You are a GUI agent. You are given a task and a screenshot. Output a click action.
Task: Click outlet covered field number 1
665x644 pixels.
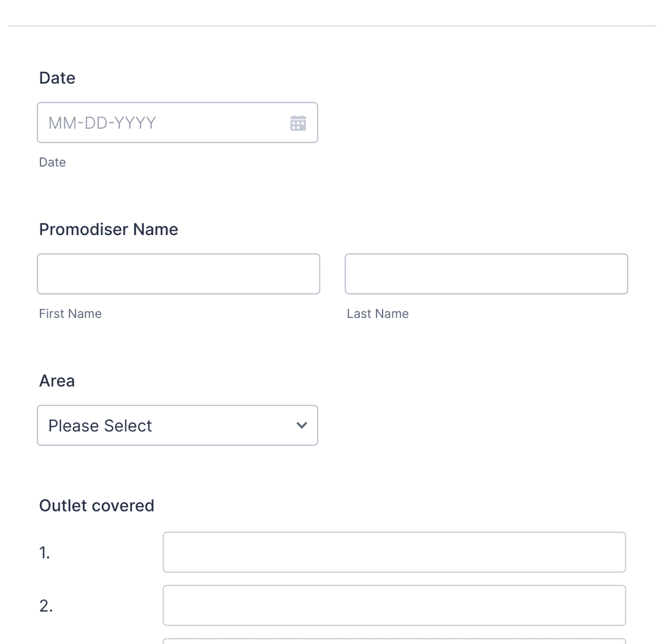pos(394,552)
